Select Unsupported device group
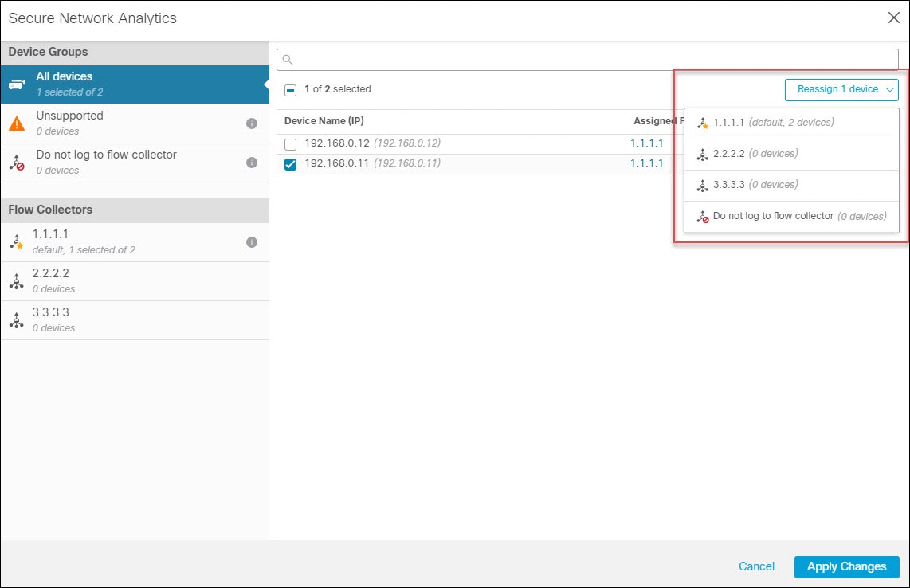 [x=135, y=123]
